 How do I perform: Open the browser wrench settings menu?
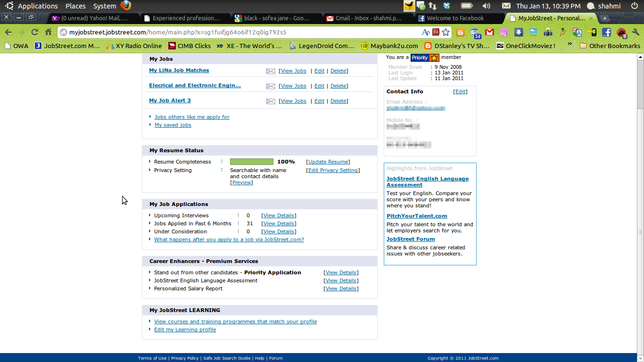pyautogui.click(x=635, y=33)
